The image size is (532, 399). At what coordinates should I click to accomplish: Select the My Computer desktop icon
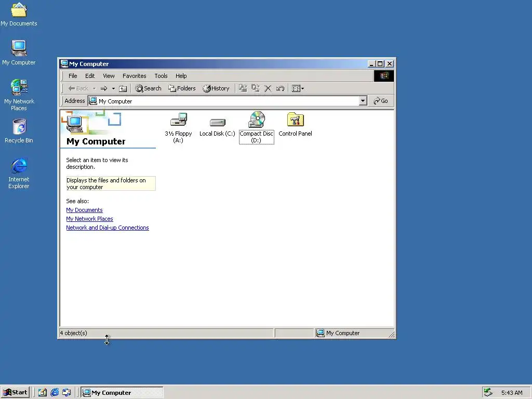point(19,52)
